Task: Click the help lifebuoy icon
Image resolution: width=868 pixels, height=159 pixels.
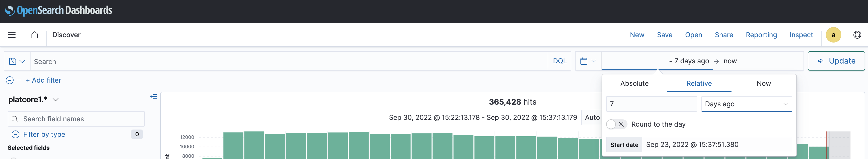Action: (857, 35)
